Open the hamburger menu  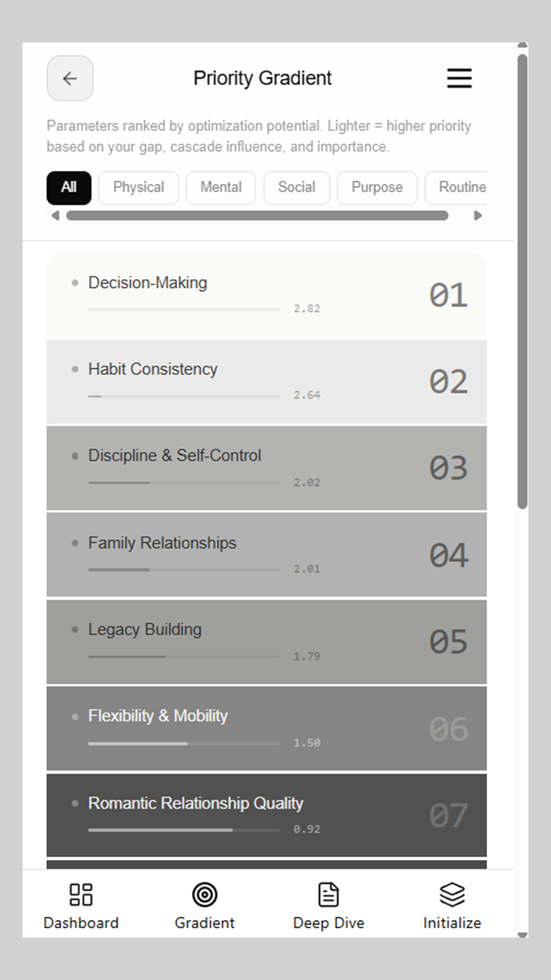459,78
